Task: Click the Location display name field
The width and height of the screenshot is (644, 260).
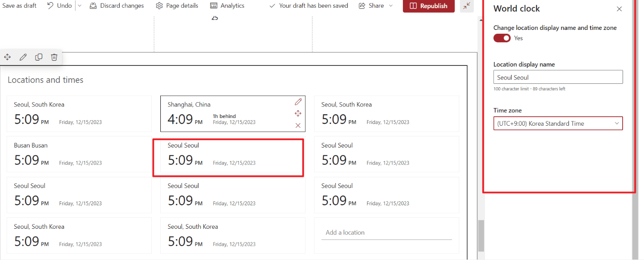Action: click(x=558, y=77)
